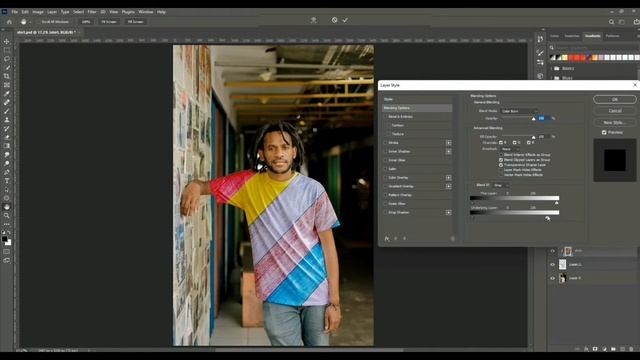This screenshot has height=360, width=640.
Task: Enable the Inner Shadow effect checkbox
Action: coord(385,151)
